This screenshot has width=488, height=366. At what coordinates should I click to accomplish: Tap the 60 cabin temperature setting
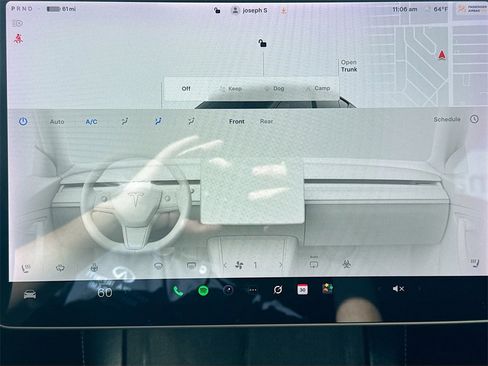click(105, 293)
